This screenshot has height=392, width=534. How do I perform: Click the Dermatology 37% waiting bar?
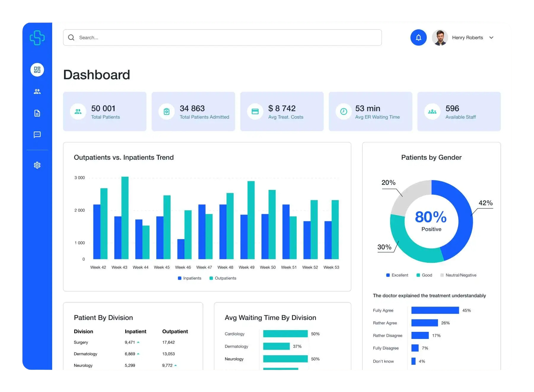click(x=276, y=346)
